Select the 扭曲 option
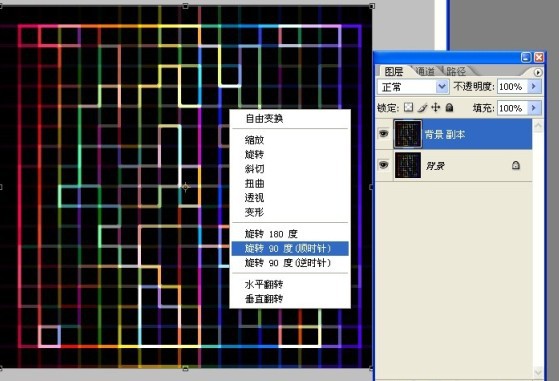The image size is (559, 381). (254, 184)
